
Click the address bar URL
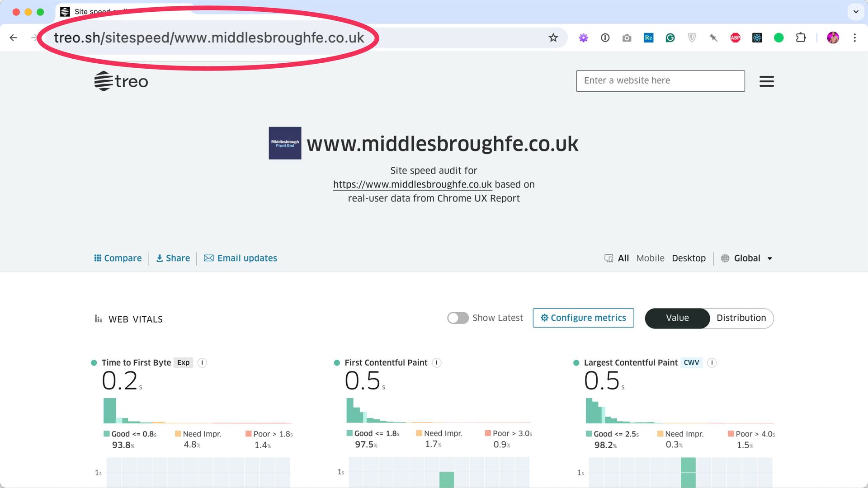209,38
